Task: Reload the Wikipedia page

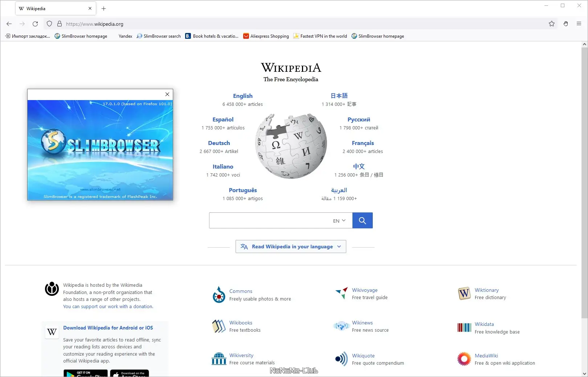Action: 35,24
